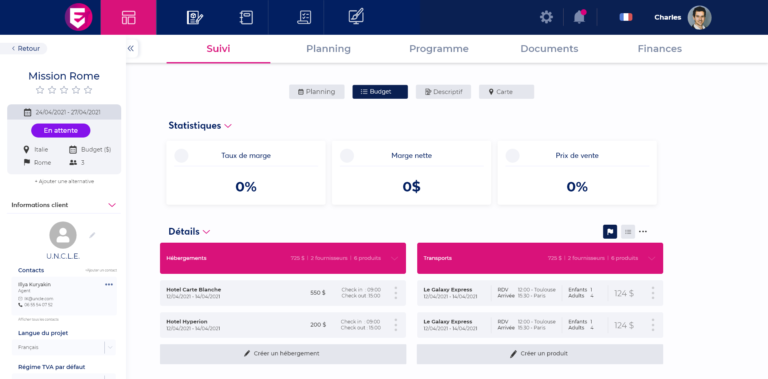Select the Budget view button

(380, 92)
